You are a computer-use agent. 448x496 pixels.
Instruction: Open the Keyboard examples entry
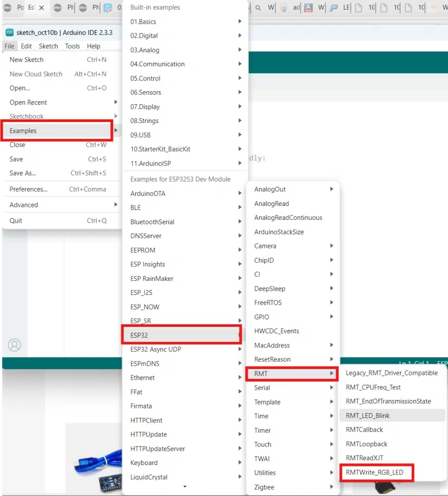click(185, 463)
